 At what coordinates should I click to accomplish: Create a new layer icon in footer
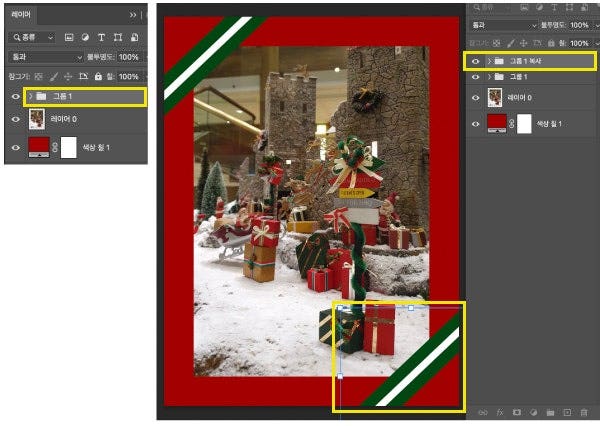[x=567, y=412]
